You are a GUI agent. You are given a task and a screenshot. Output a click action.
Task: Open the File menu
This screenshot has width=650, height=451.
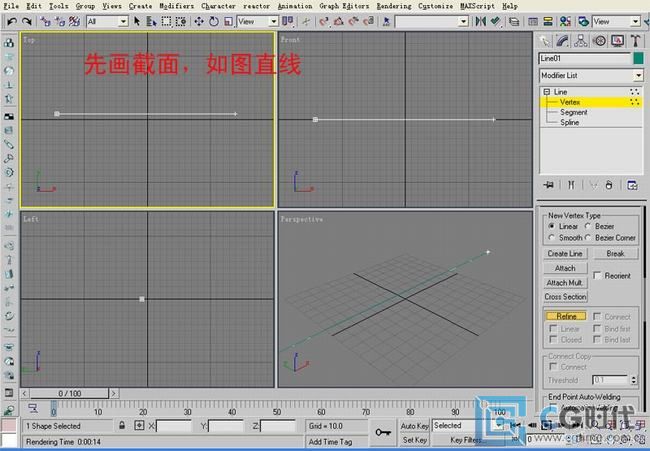point(11,6)
